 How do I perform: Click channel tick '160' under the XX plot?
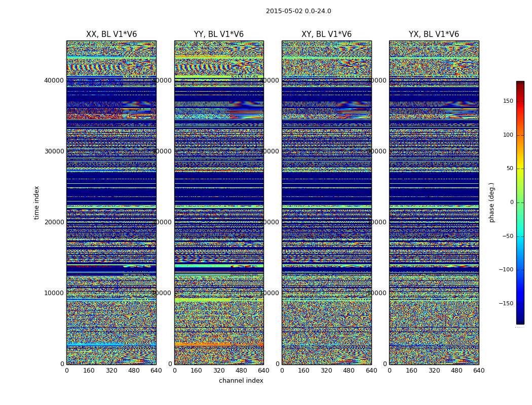pyautogui.click(x=89, y=371)
